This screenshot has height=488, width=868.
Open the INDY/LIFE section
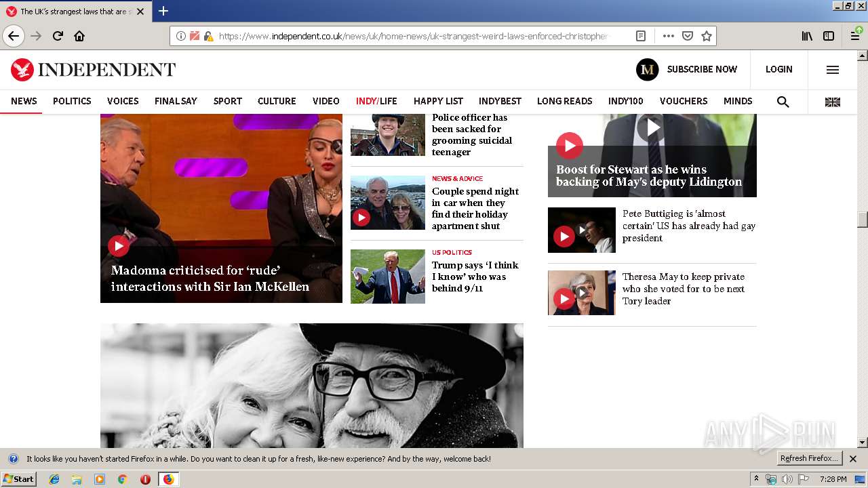376,101
